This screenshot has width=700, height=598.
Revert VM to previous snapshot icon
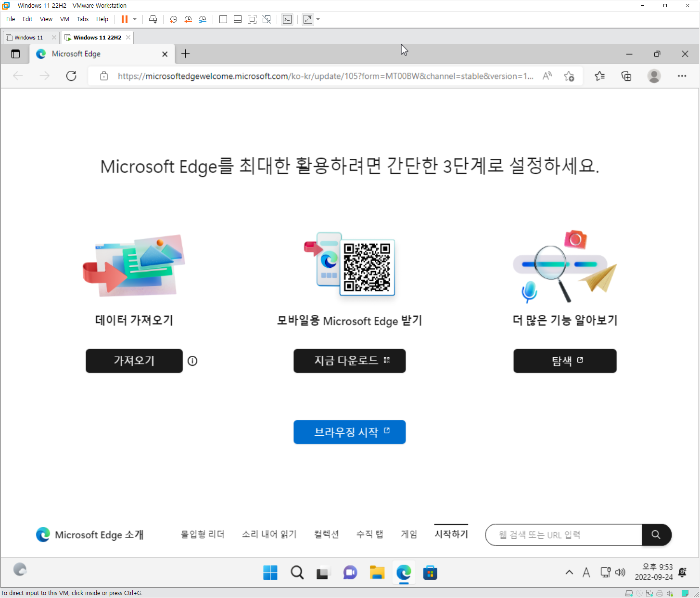pos(188,19)
